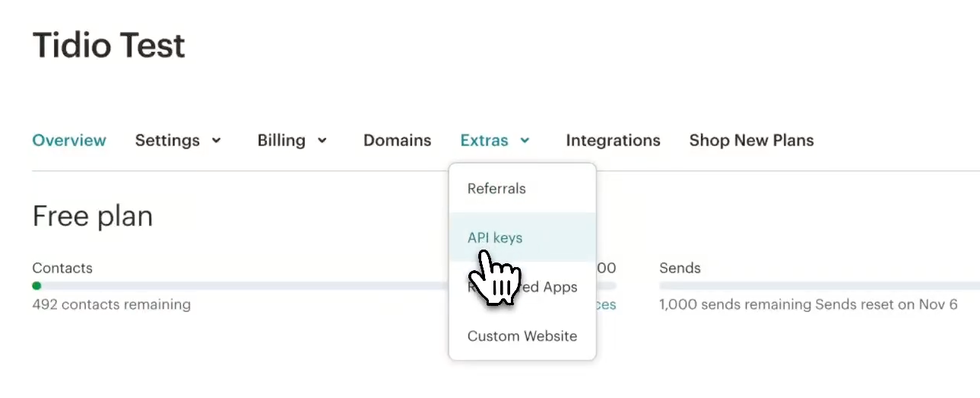Expand the Billing dropdown chevron

(322, 141)
